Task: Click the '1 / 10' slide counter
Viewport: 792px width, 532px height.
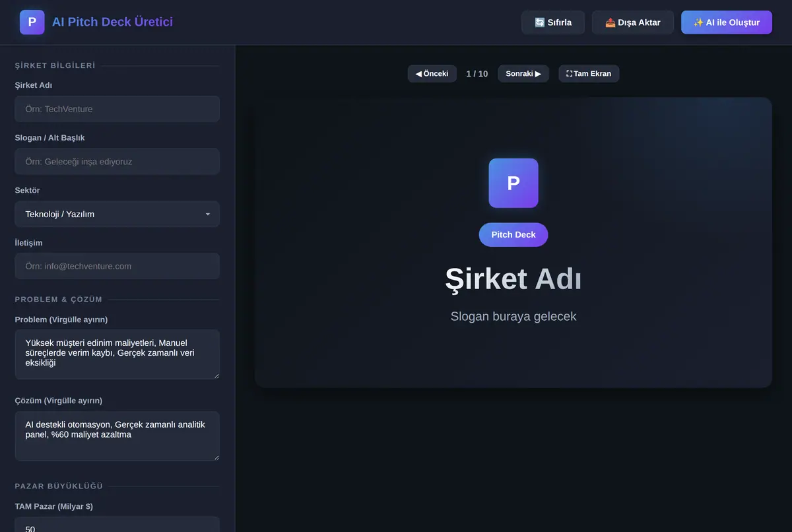Action: tap(477, 73)
